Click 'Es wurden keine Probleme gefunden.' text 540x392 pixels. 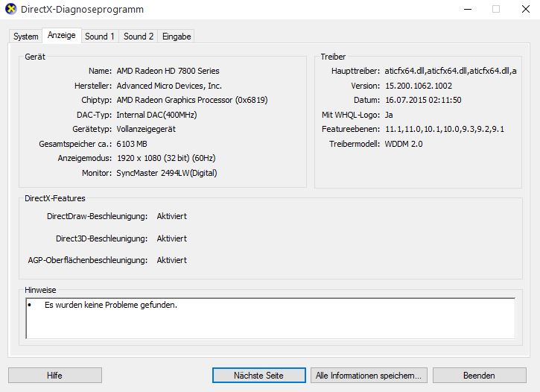point(111,305)
